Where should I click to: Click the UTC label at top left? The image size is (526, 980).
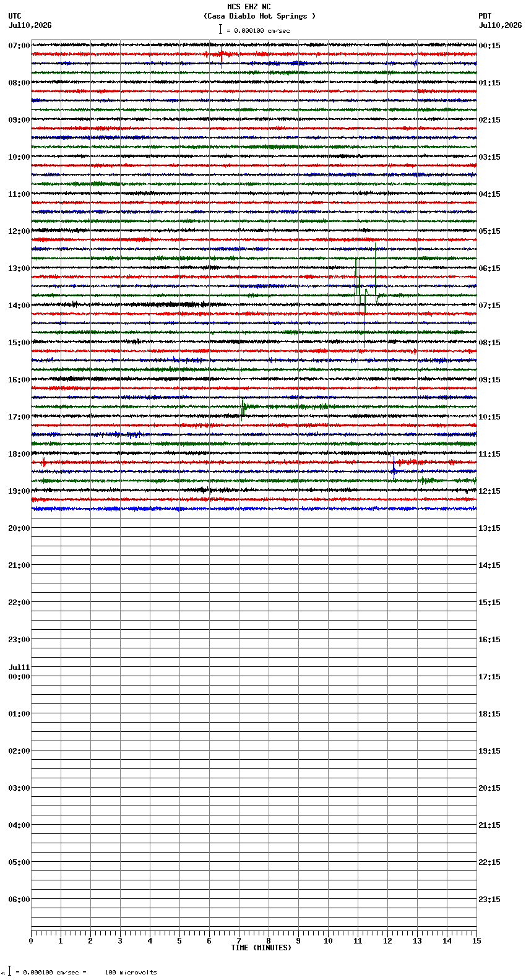coord(15,16)
